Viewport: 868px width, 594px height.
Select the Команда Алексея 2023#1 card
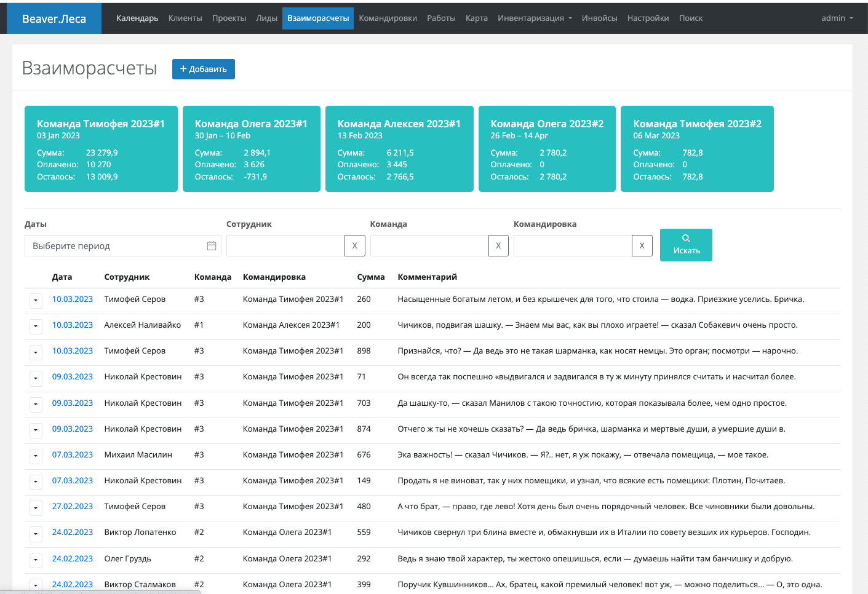coord(399,149)
